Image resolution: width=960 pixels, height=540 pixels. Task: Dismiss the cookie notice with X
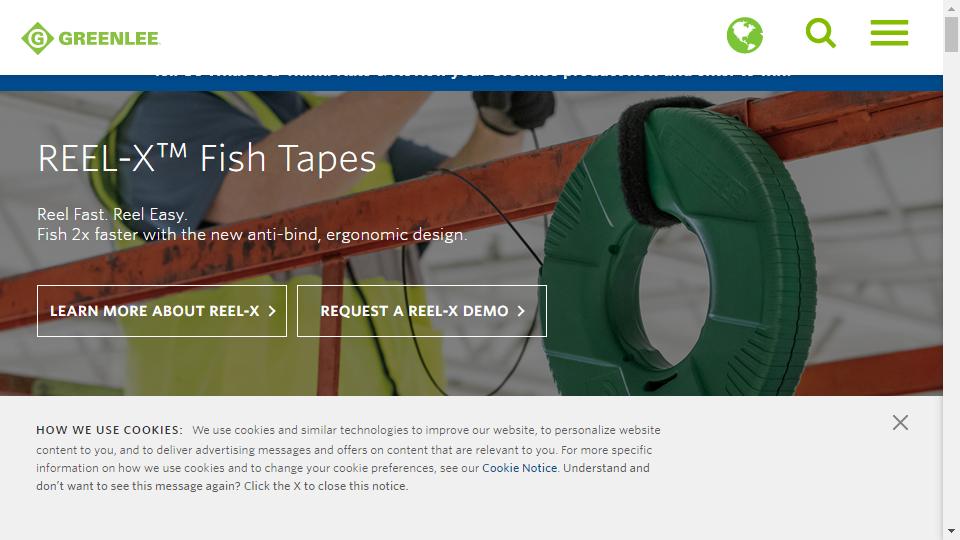point(900,422)
